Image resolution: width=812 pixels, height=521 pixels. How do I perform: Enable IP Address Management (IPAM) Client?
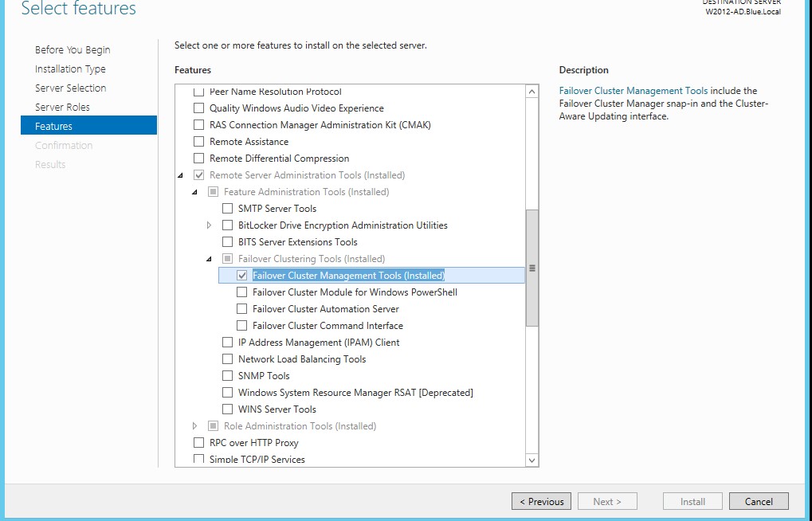(x=227, y=342)
